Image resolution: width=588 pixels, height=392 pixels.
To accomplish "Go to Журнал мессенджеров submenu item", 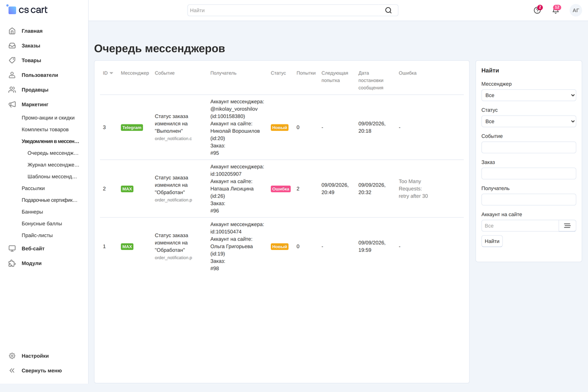I will click(x=53, y=165).
